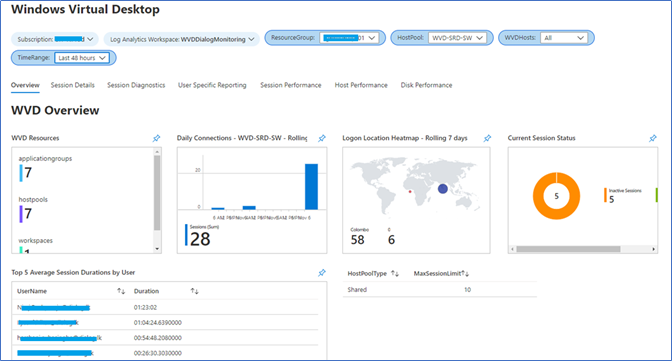Image resolution: width=672 pixels, height=361 pixels.
Task: Pin the Logon Location Heatmap tile
Action: coord(487,138)
